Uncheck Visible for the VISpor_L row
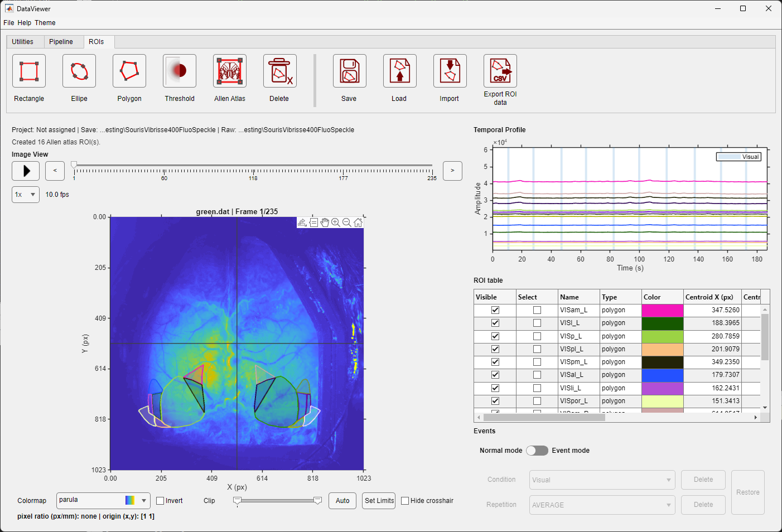Screen dimensions: 782x532 [x=495, y=401]
